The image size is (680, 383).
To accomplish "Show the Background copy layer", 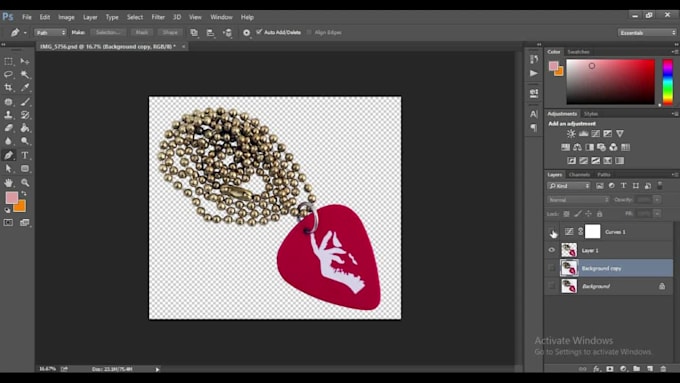I will tap(552, 268).
